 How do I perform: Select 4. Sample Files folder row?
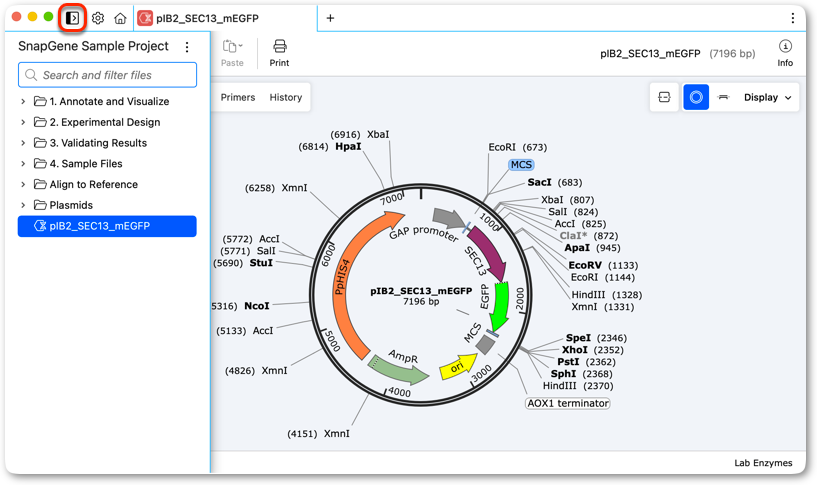click(107, 164)
